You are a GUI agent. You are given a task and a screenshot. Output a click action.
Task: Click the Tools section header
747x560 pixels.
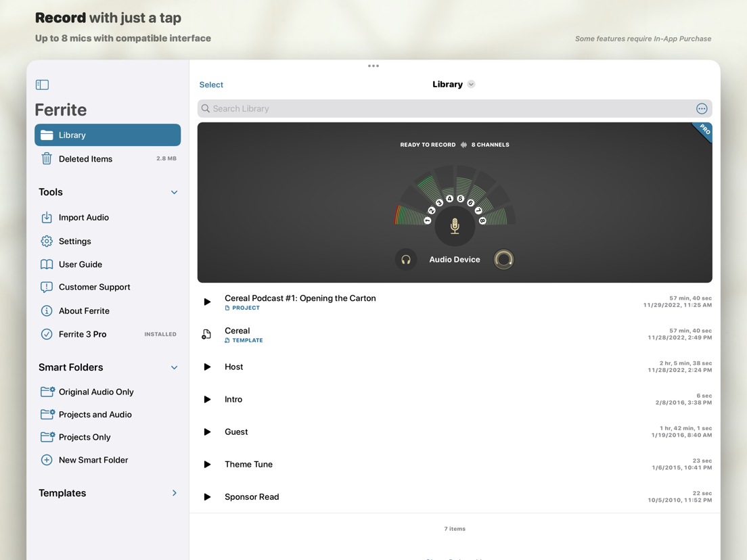click(51, 192)
